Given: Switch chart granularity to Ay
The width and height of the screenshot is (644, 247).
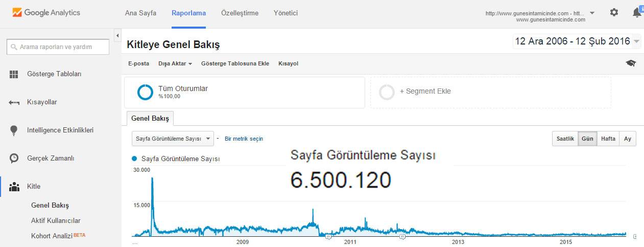Looking at the screenshot, I should [628, 139].
